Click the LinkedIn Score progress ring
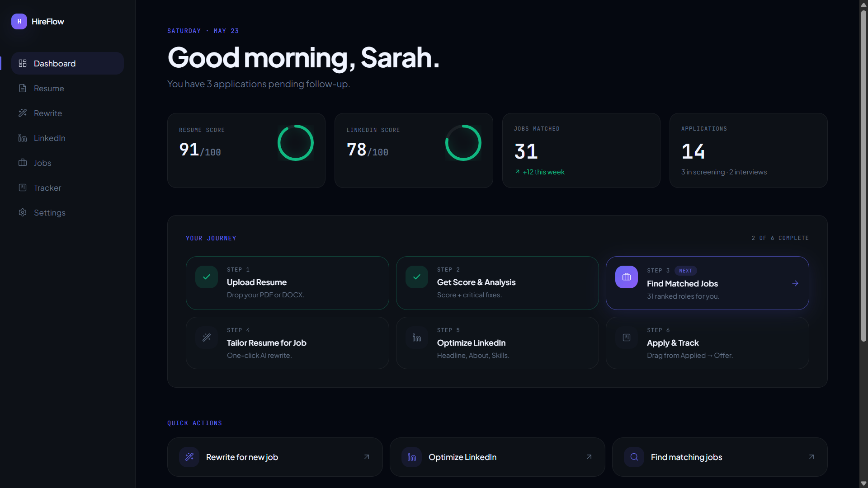The width and height of the screenshot is (868, 488). (x=463, y=143)
